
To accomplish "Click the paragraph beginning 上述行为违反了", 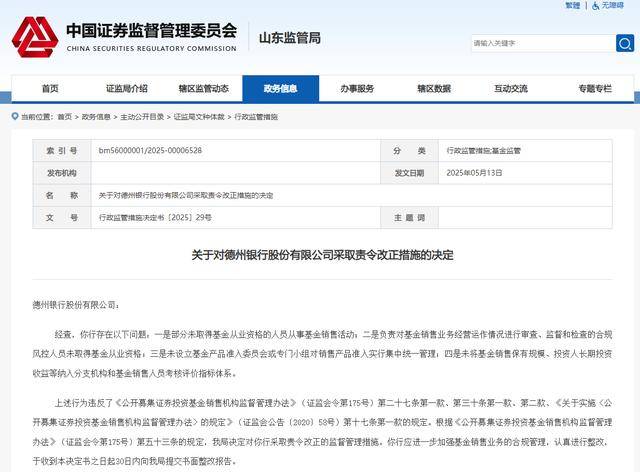I will click(x=322, y=432).
